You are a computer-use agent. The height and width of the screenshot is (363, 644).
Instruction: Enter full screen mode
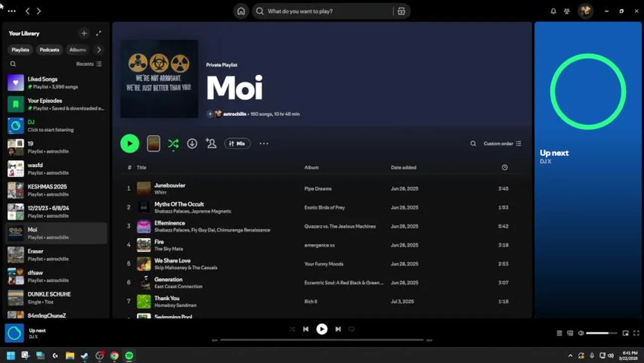636,333
